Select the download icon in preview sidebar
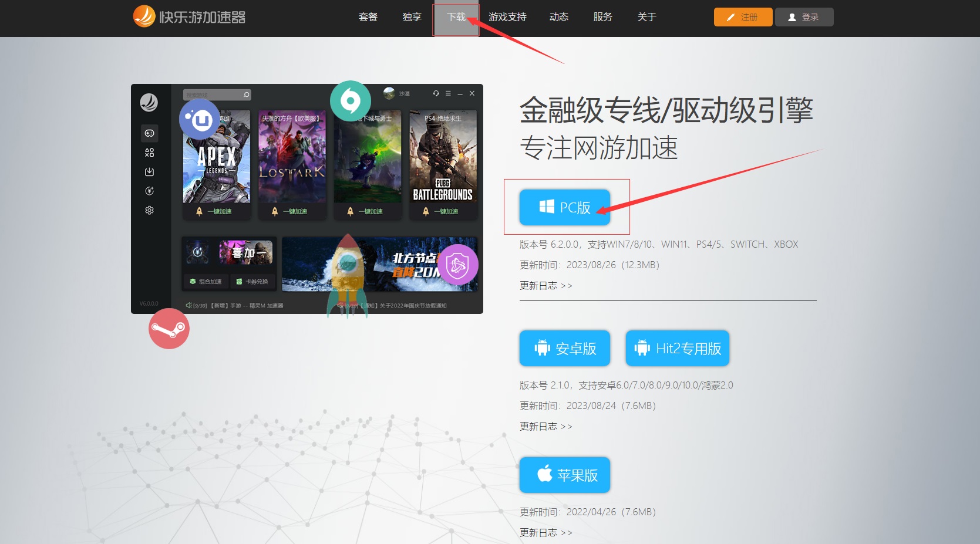 click(149, 172)
